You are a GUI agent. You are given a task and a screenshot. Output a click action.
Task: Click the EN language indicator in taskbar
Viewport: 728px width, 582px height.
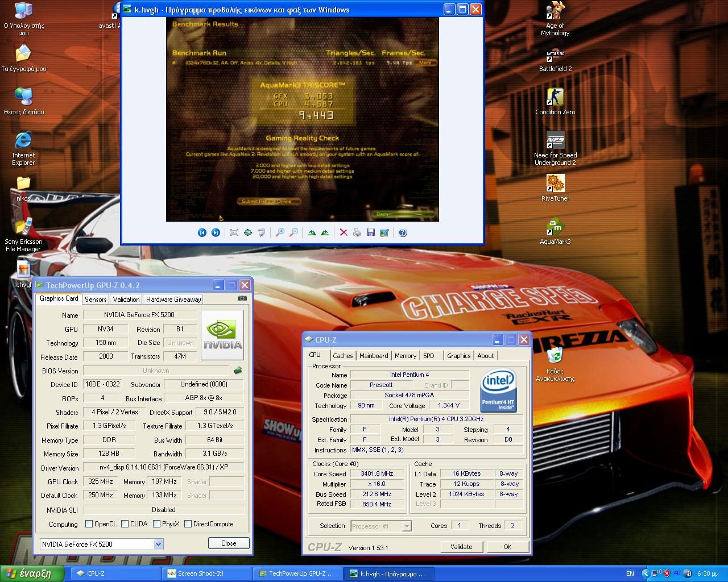(x=630, y=573)
